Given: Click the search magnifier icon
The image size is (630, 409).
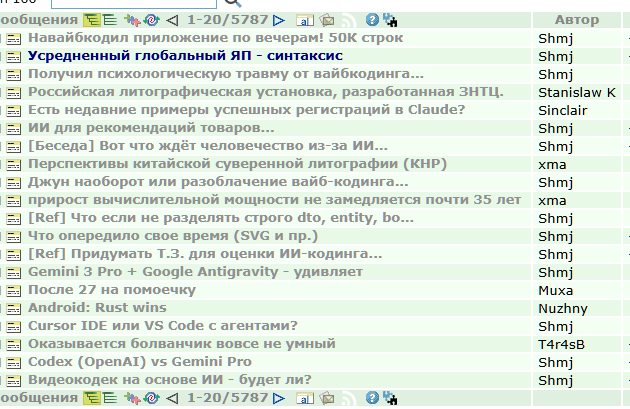Looking at the screenshot, I should click(233, 3).
